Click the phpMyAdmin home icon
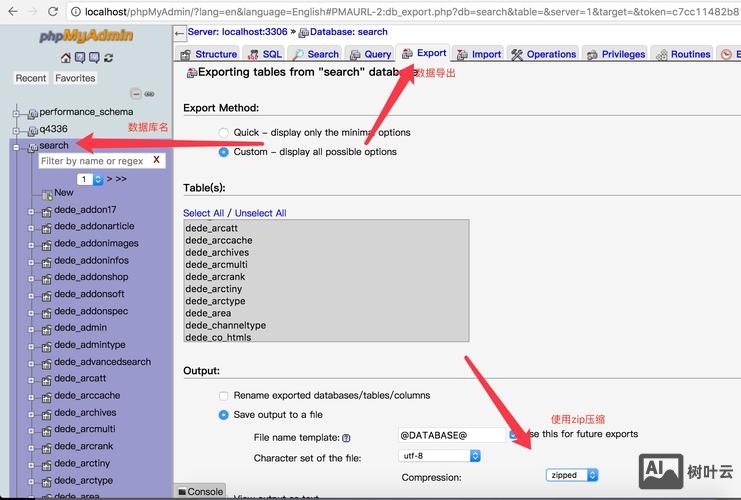This screenshot has height=500, width=741. 66,58
